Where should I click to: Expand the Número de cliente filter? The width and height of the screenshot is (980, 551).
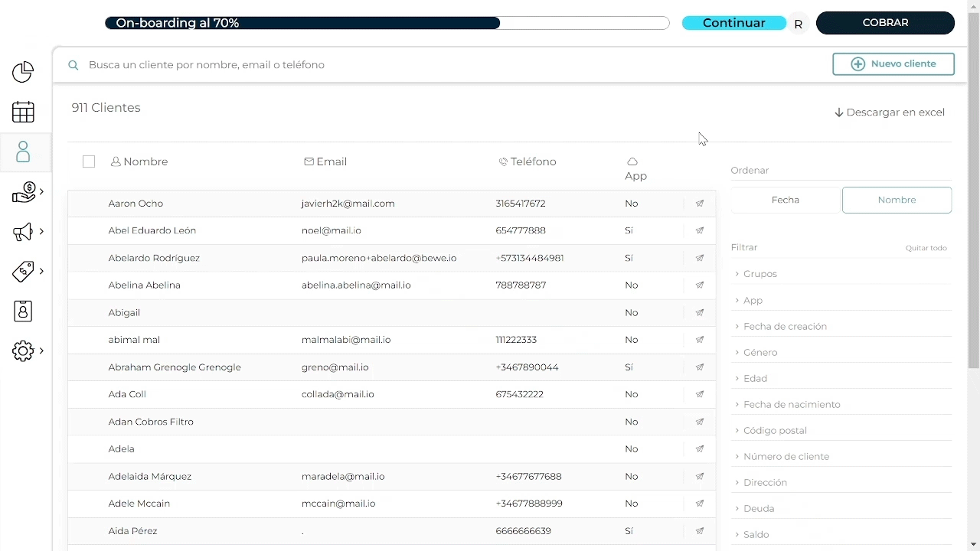(x=841, y=457)
